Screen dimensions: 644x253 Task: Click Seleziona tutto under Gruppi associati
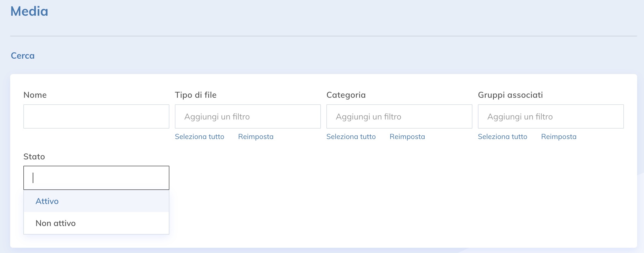click(x=503, y=137)
